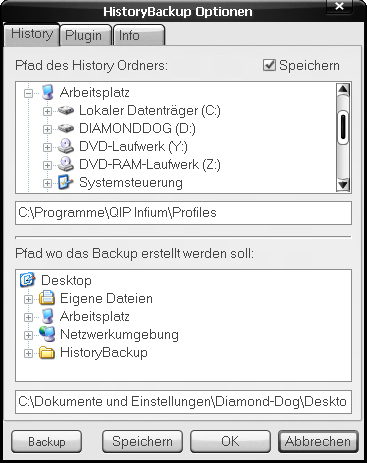Toggle the Speichern checkbox
The image size is (367, 463).
point(269,65)
